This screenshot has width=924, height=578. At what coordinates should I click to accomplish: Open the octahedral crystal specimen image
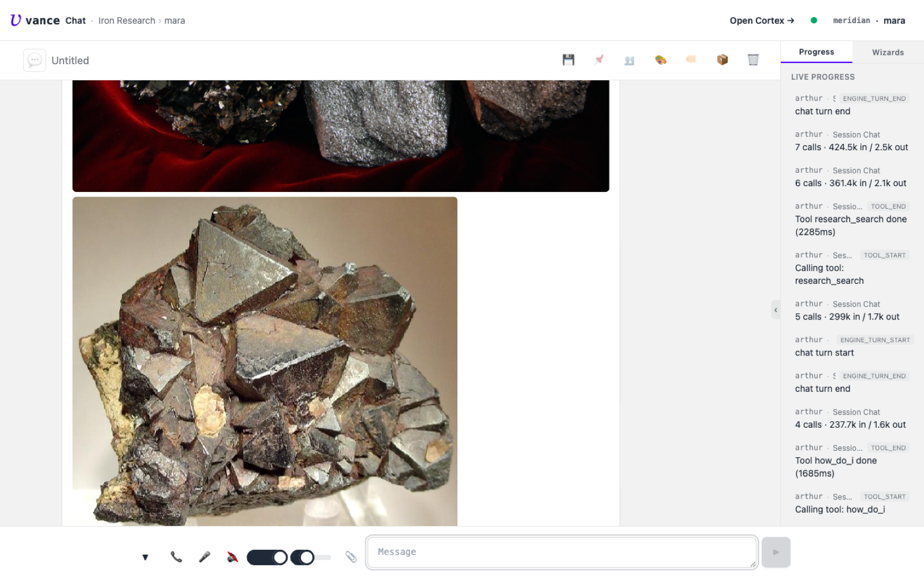(x=264, y=361)
